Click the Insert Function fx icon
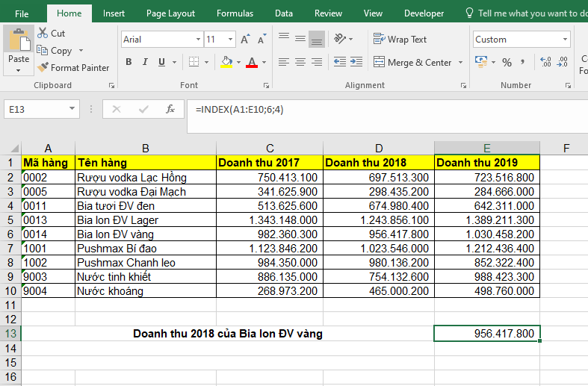The width and height of the screenshot is (588, 386). pyautogui.click(x=170, y=109)
